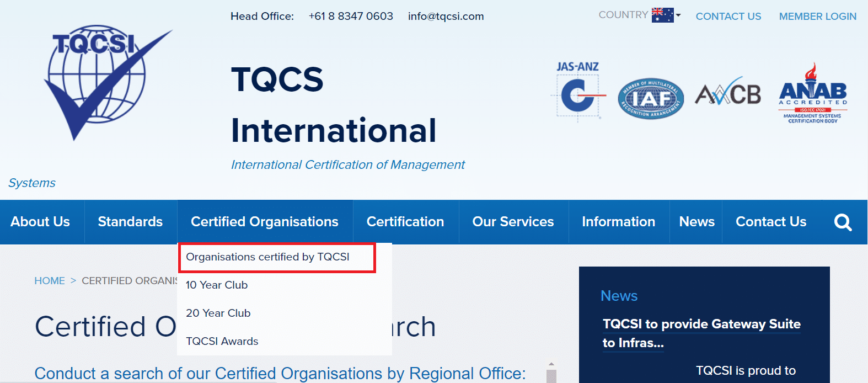Expand the COUNTRY dropdown arrow
Screen dimensions: 868x383
[x=678, y=15]
